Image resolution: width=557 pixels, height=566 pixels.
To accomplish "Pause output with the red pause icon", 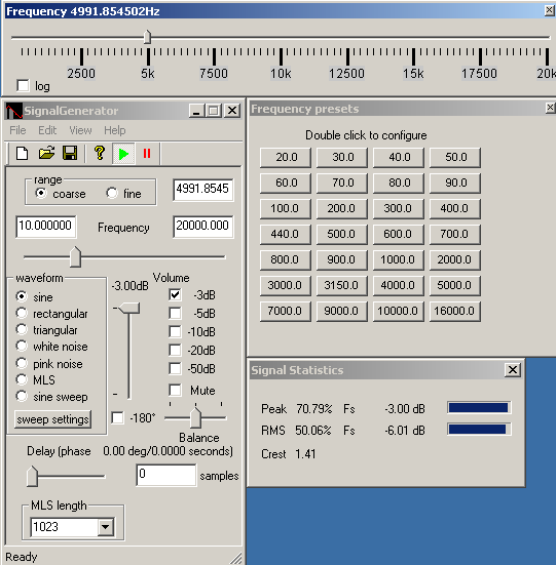I will point(147,154).
